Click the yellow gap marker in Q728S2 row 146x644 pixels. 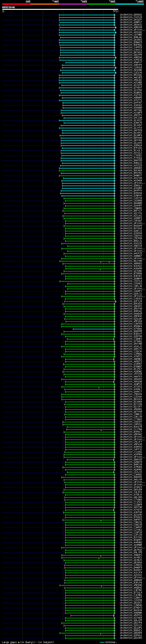click(x=99, y=387)
